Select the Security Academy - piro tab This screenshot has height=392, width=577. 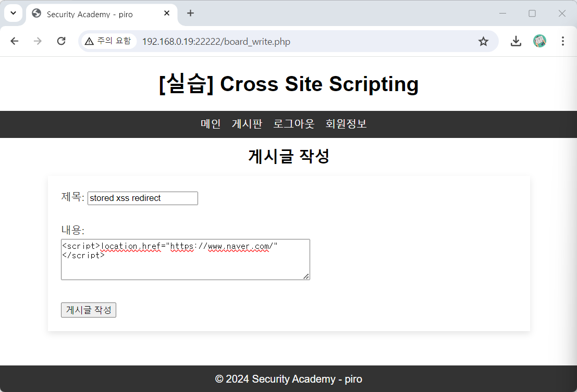coord(102,14)
